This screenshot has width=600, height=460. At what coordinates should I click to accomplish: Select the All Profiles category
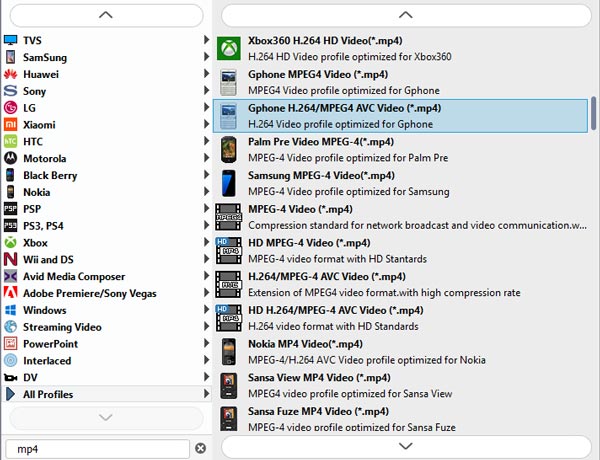click(x=107, y=394)
